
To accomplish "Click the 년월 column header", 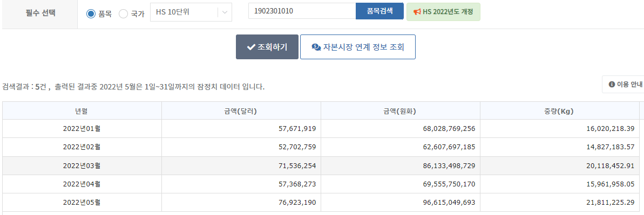I will point(82,111).
